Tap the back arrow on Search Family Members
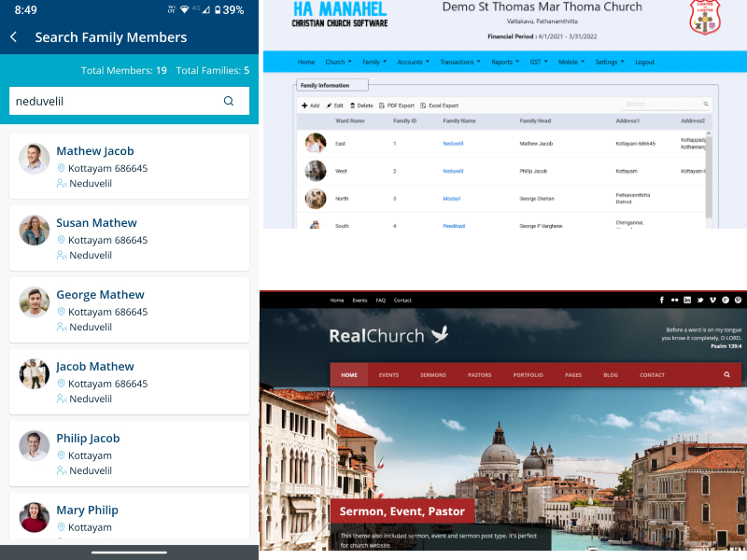 pos(16,38)
